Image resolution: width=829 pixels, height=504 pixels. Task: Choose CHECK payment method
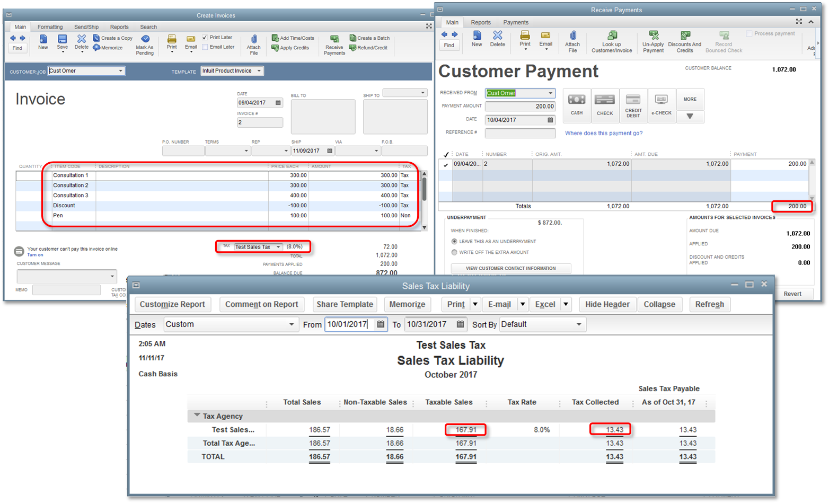(x=605, y=105)
